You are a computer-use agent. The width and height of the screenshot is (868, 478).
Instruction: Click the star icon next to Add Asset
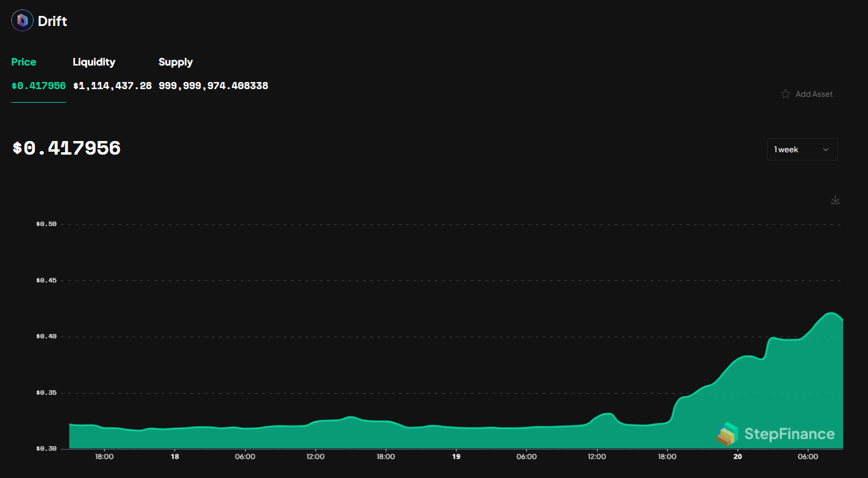(x=785, y=93)
